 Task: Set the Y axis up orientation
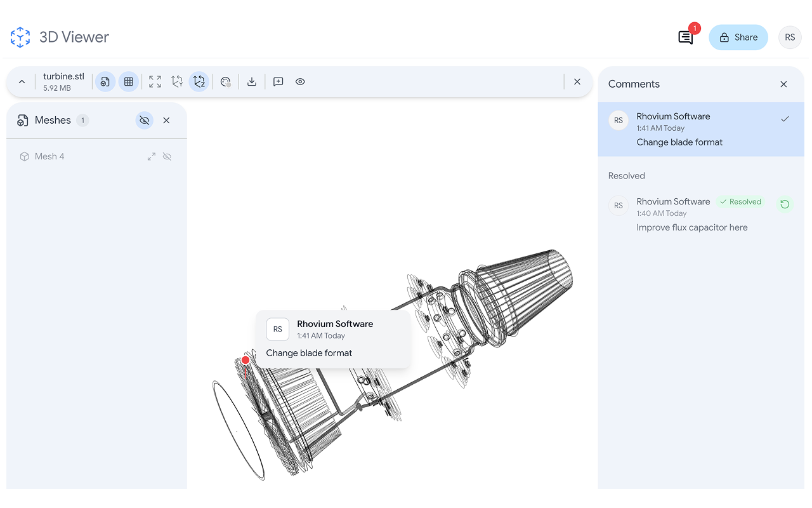coord(177,82)
